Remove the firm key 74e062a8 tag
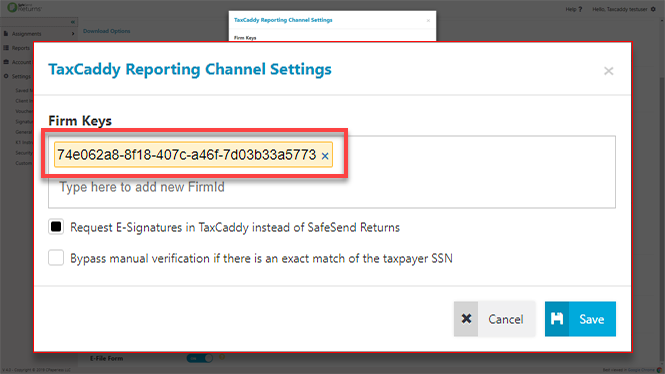 tap(325, 156)
